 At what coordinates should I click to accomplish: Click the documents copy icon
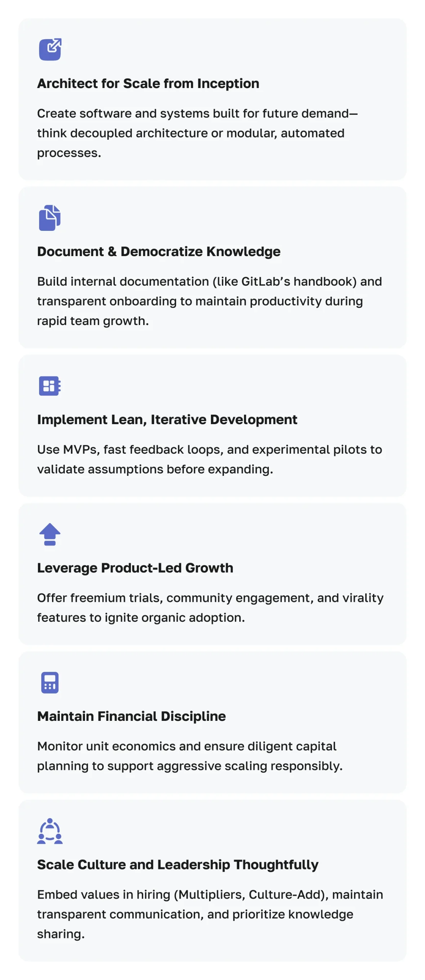point(50,218)
